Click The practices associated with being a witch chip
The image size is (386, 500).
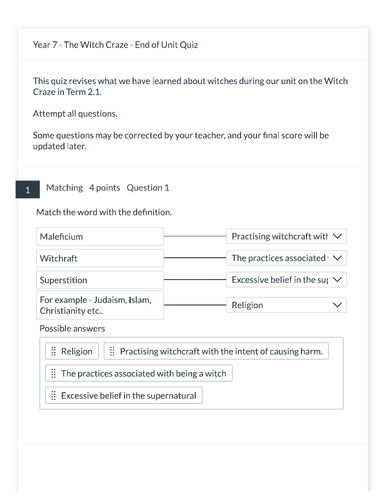pos(139,373)
